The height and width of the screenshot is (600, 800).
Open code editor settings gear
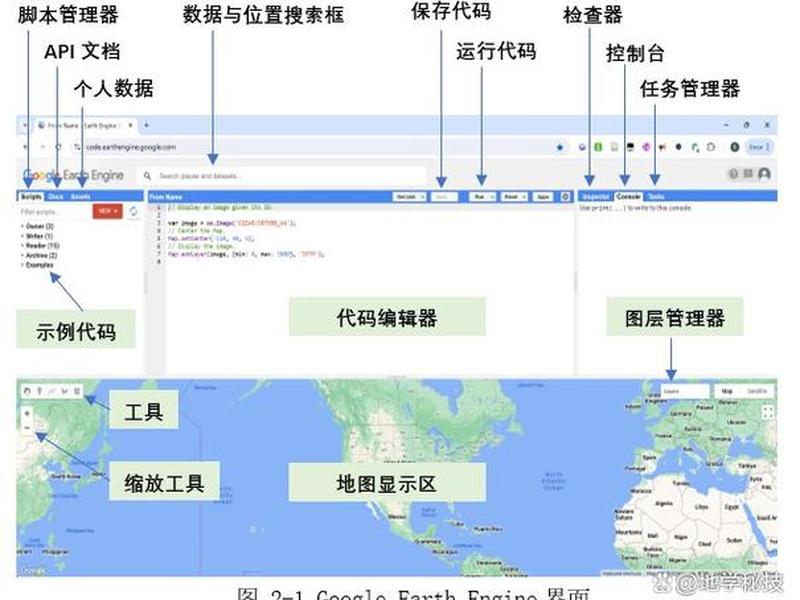(565, 196)
